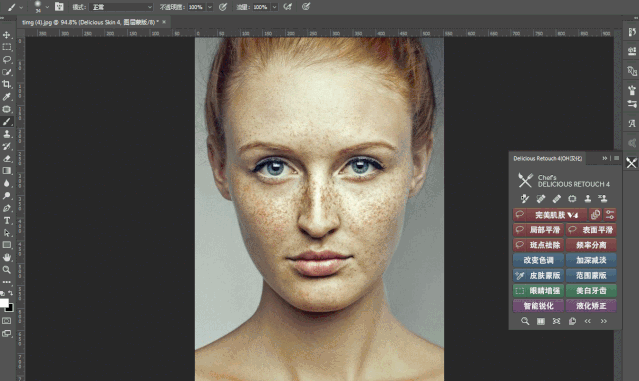This screenshot has width=639, height=381.
Task: Toggle the pressure for opacity button
Action: 223,7
